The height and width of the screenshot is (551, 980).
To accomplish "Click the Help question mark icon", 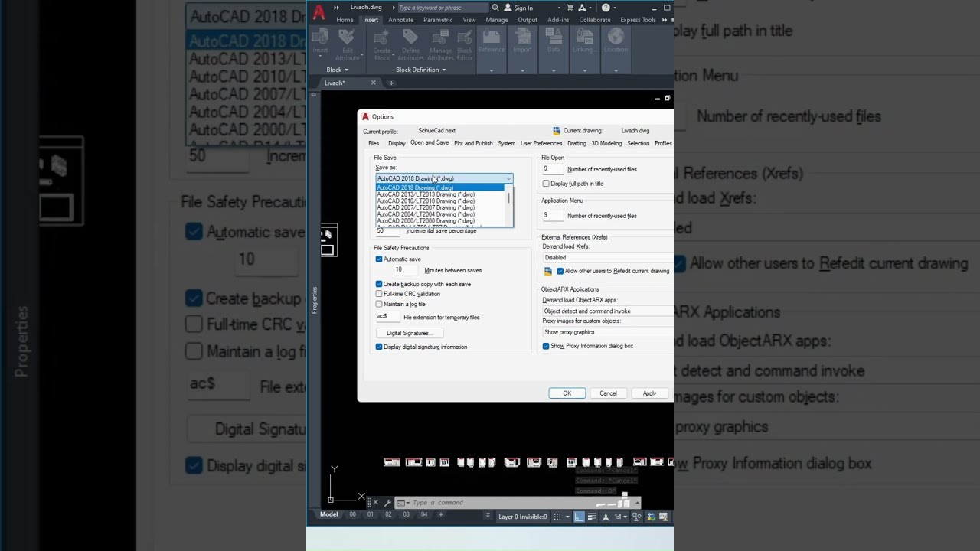I will 606,8.
